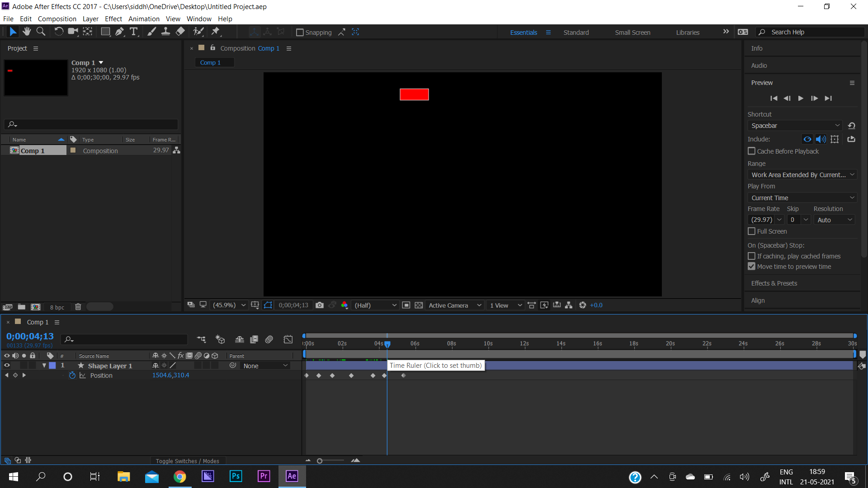The image size is (868, 488).
Task: Toggle visibility of Shape Layer 1
Action: point(7,366)
